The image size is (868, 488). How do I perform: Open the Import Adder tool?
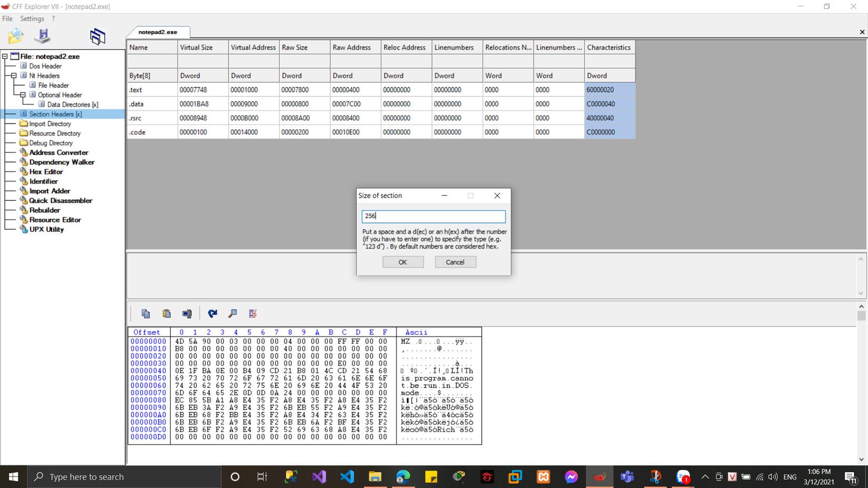tap(49, 191)
